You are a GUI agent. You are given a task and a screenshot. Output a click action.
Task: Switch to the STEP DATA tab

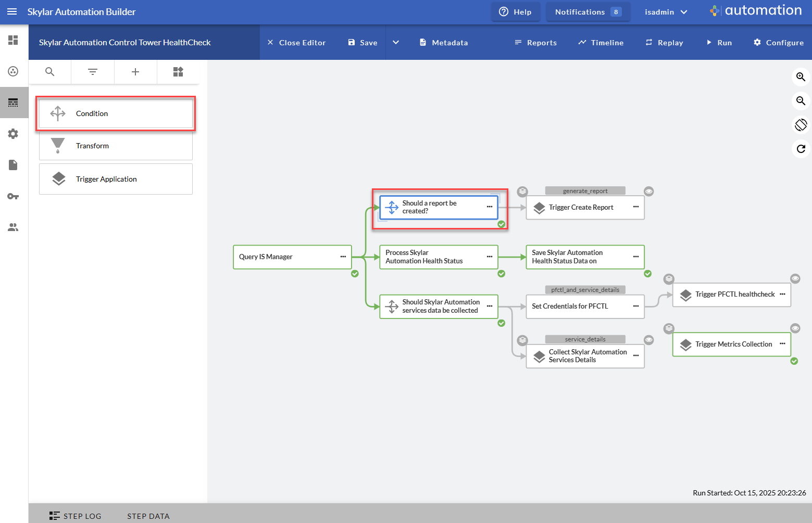[x=148, y=516]
